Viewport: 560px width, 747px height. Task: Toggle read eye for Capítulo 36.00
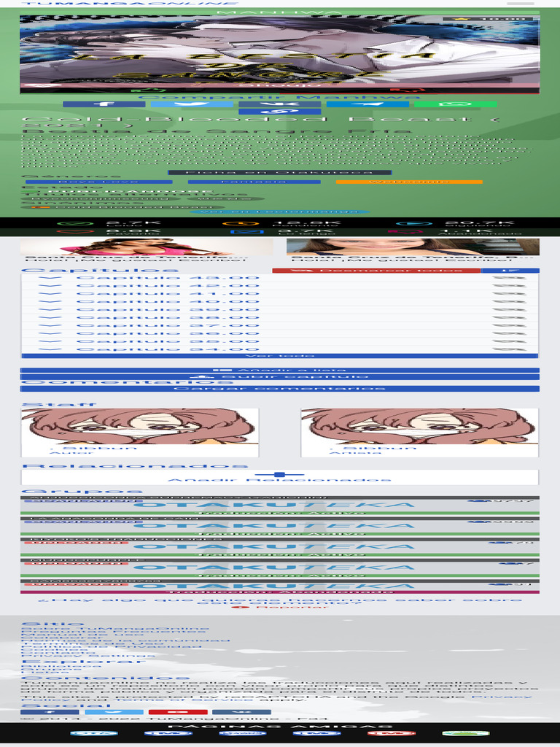pos(510,333)
